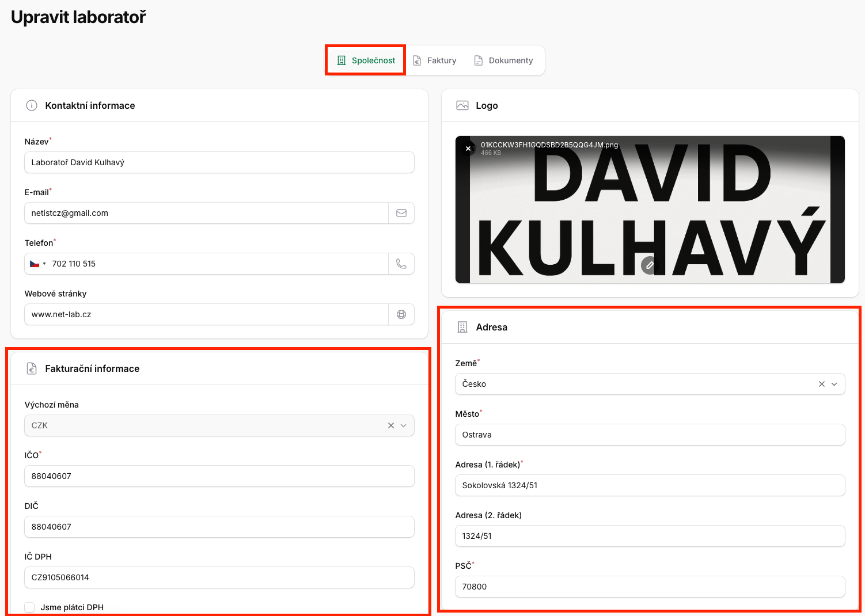
Task: Click the image icon next to Logo heading
Action: tap(462, 105)
